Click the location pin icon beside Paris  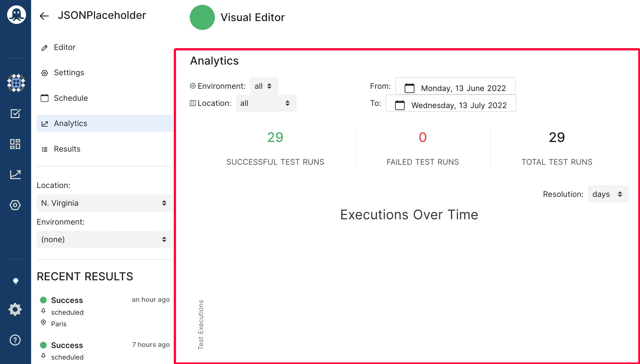point(43,322)
